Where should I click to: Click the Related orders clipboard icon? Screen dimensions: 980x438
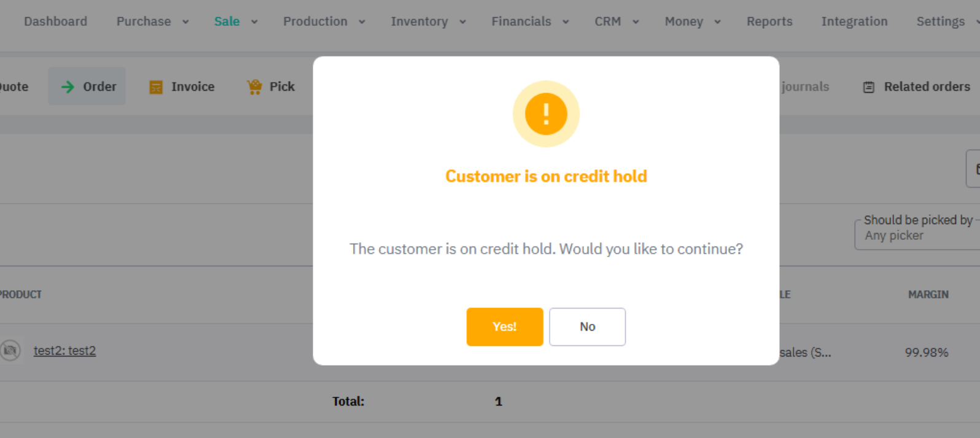[868, 87]
